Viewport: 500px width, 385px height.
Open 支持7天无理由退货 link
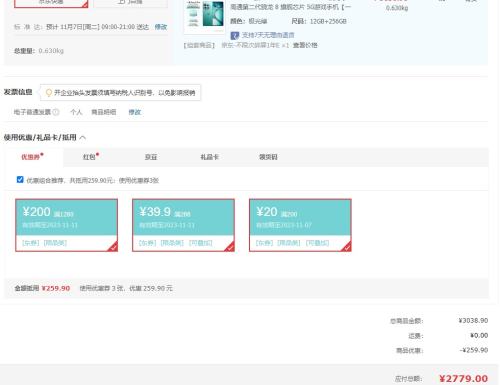pyautogui.click(x=268, y=35)
